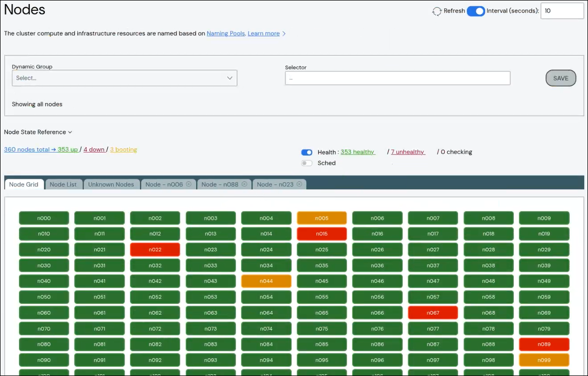
Task: Click the chevron next to Learn more
Action: (x=283, y=33)
